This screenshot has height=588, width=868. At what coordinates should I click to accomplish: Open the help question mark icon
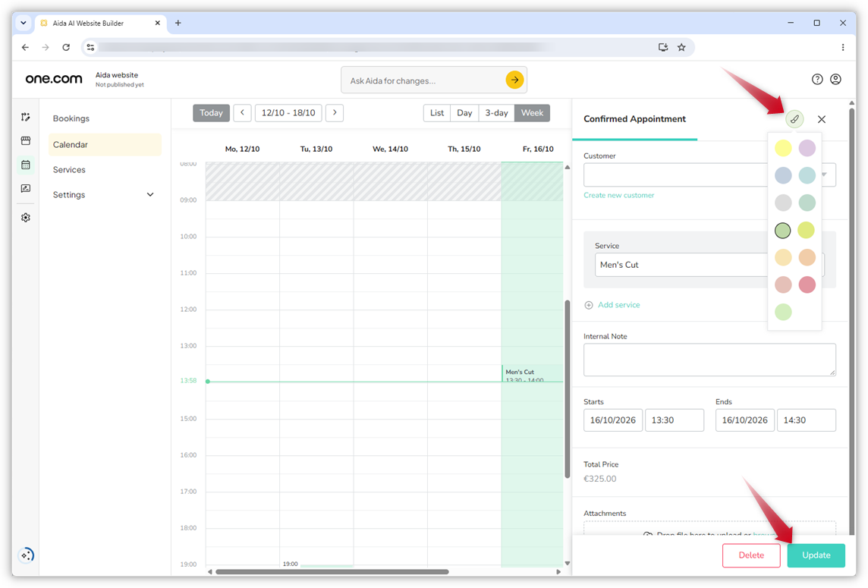(817, 79)
